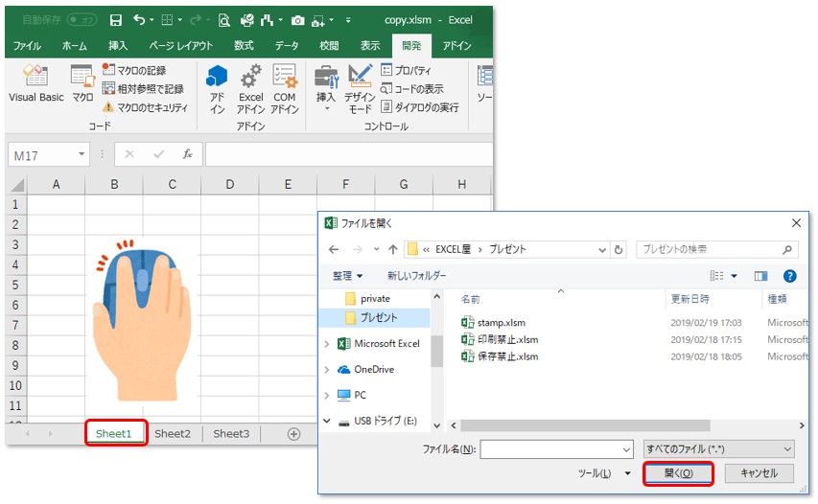Select the Sheet3 tab

(x=231, y=434)
